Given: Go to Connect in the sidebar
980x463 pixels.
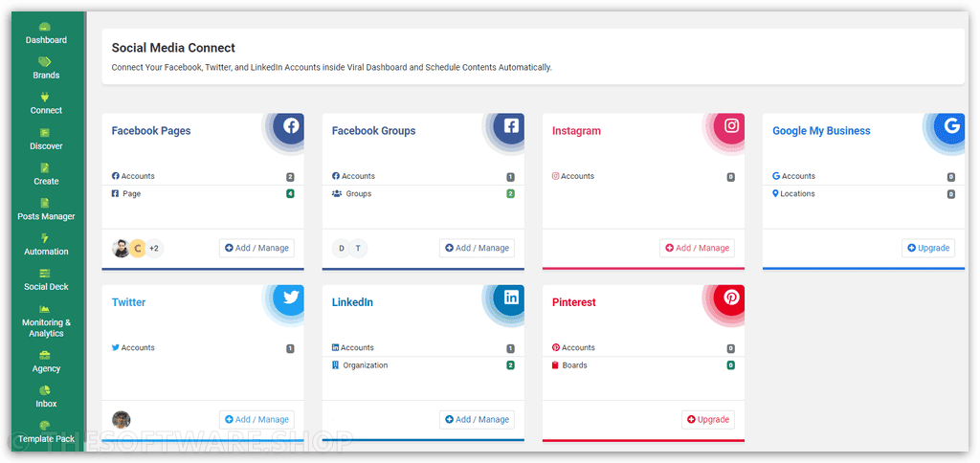Looking at the screenshot, I should coord(46,103).
